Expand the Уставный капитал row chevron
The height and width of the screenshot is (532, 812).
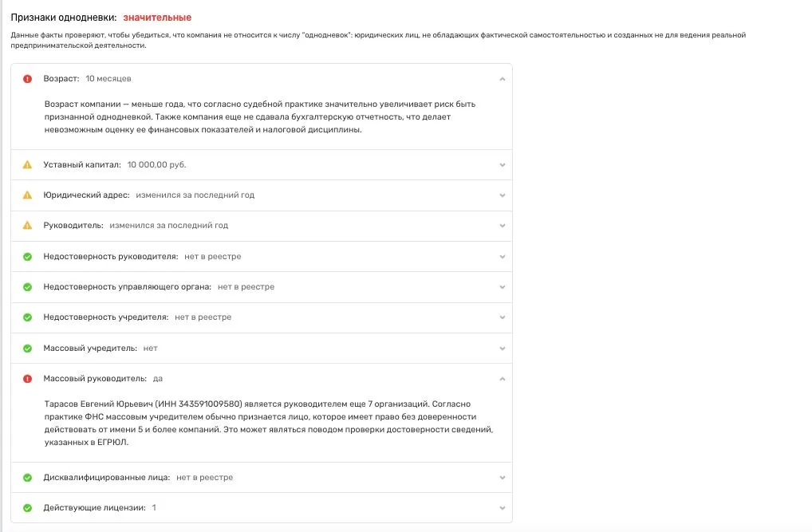coord(502,164)
